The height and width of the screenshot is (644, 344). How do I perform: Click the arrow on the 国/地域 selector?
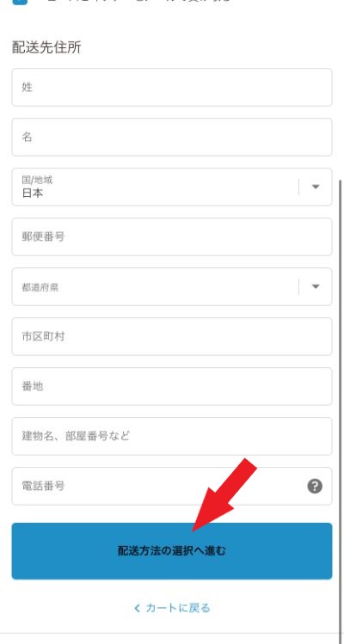pos(316,187)
